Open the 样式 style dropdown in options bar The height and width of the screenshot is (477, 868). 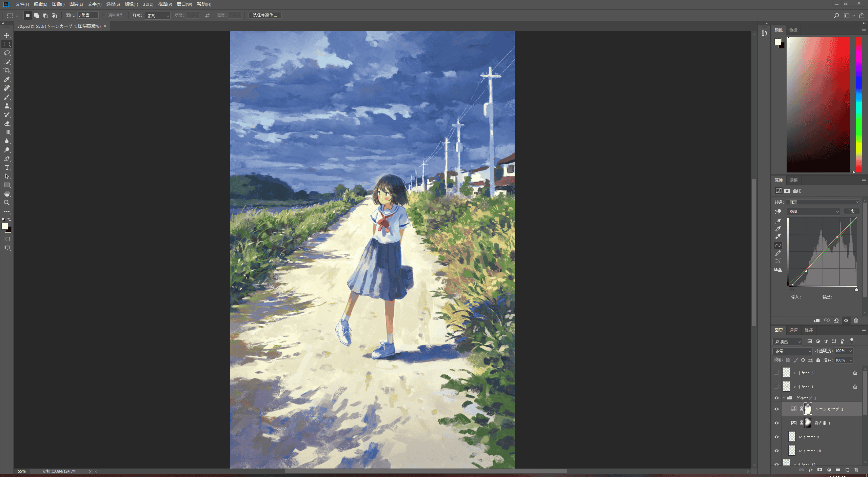[157, 16]
